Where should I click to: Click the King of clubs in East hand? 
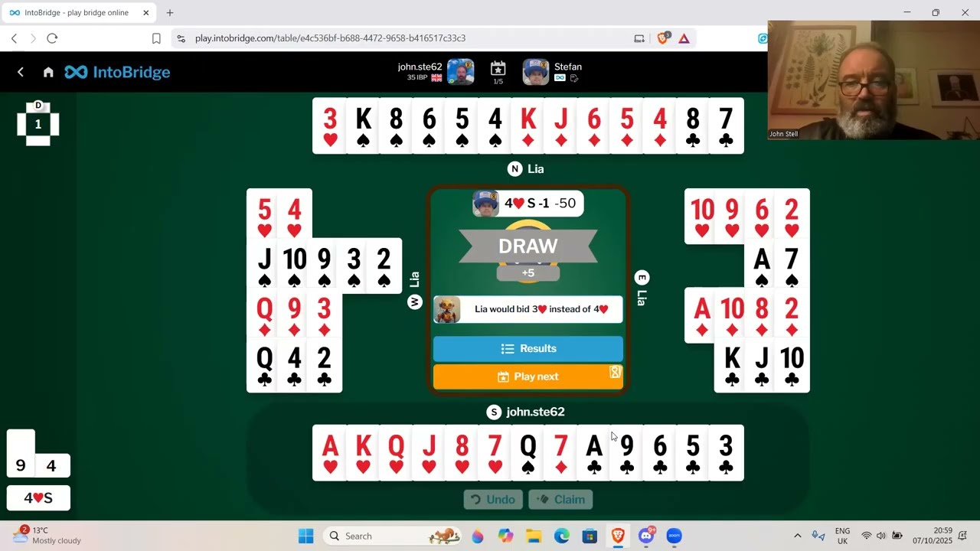732,366
